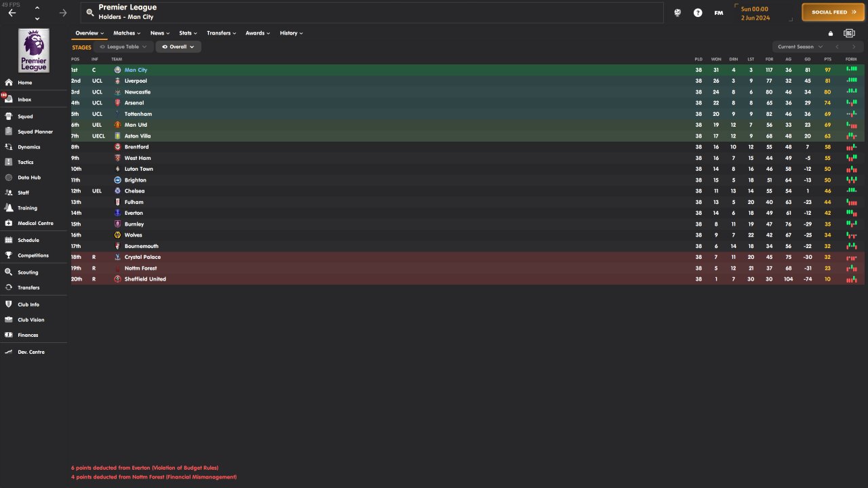Click the Premier League search bar
Screen dimensions: 868x488
372,12
